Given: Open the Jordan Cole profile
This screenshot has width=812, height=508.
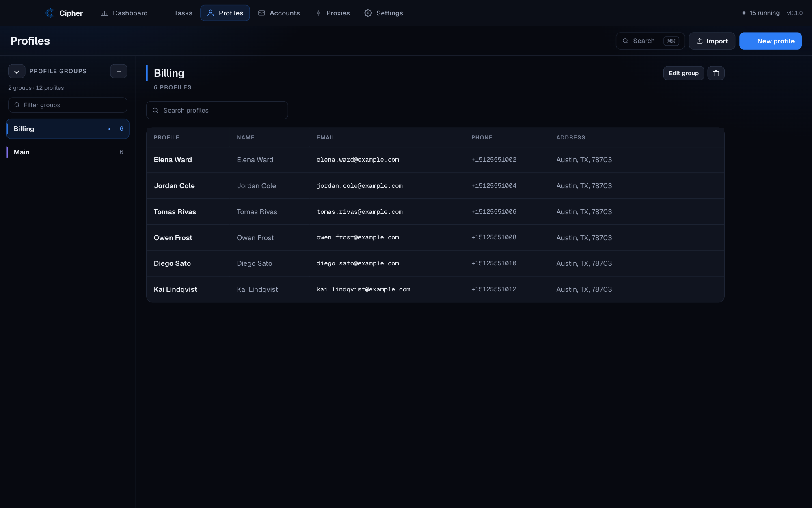Looking at the screenshot, I should [174, 186].
